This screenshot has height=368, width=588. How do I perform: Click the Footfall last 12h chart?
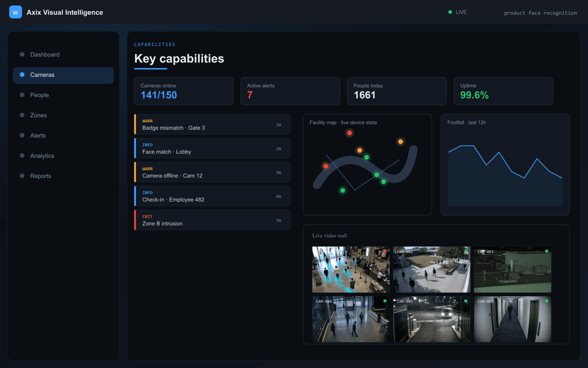pyautogui.click(x=505, y=165)
